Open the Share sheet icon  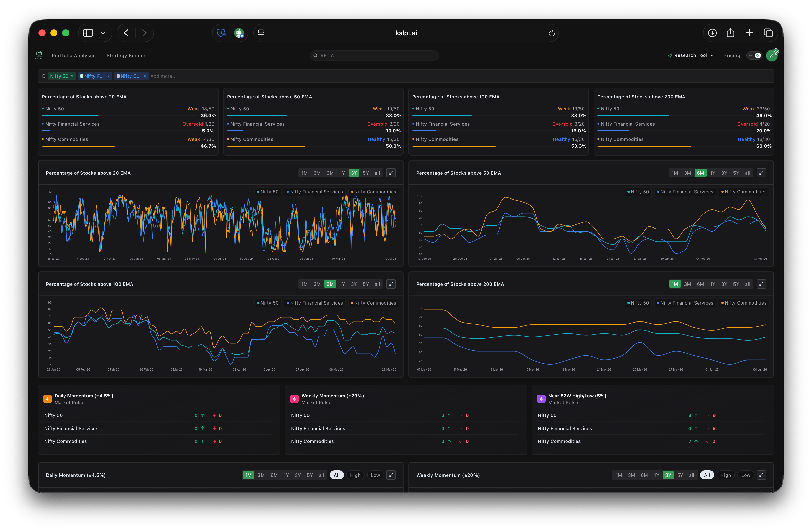coord(730,33)
